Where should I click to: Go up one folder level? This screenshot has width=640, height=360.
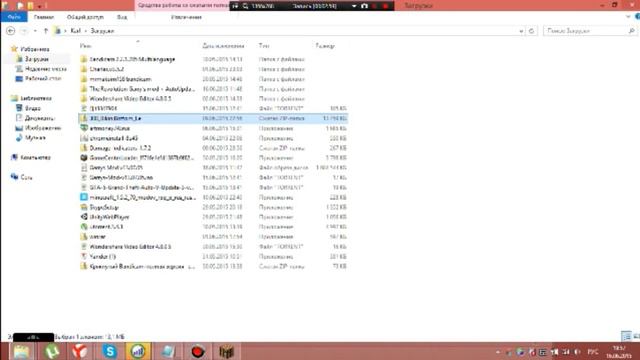[x=46, y=31]
